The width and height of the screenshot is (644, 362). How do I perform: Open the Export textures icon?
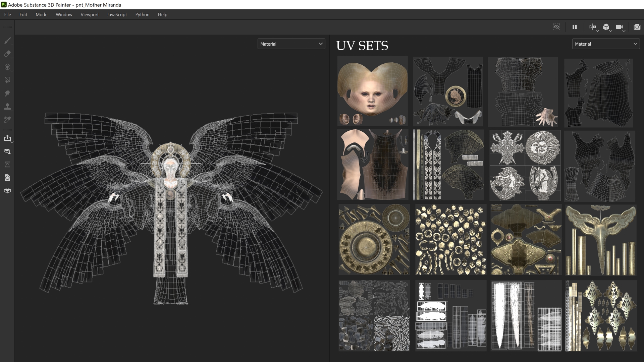(7, 138)
